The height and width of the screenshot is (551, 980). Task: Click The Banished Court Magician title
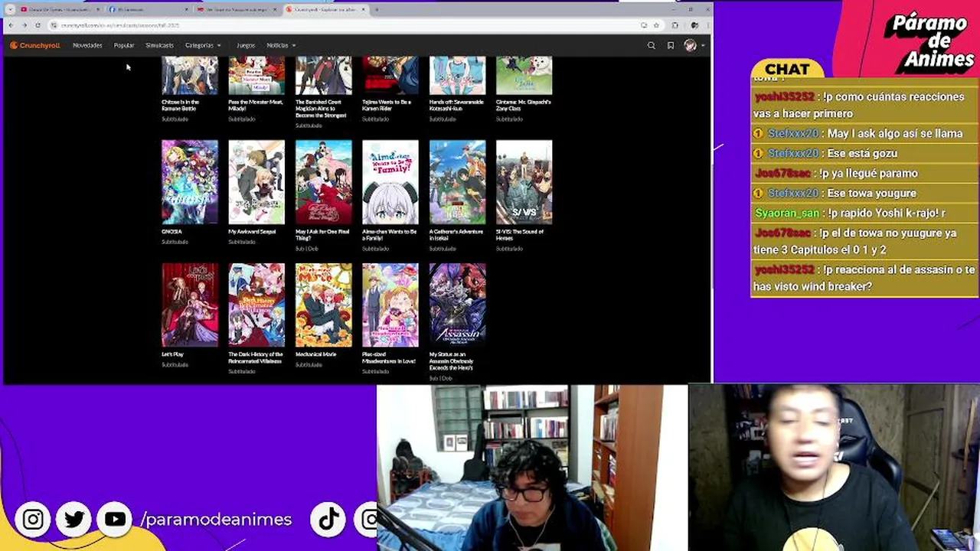coord(322,108)
